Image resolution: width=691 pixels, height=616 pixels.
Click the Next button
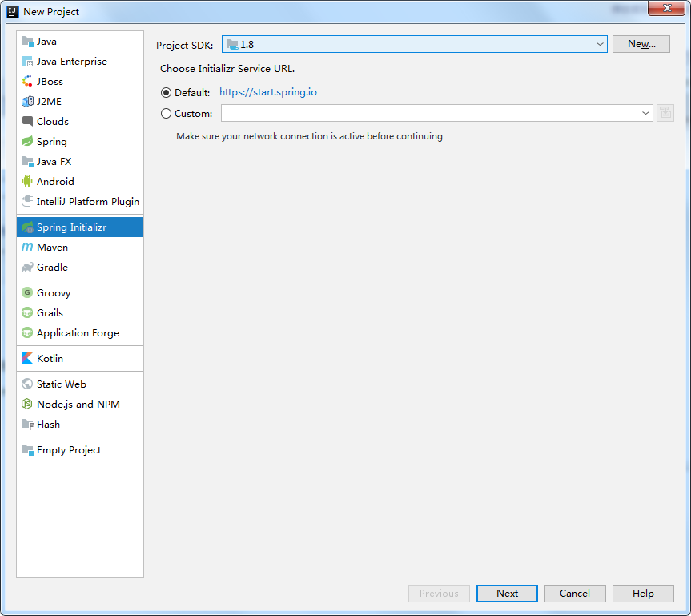(507, 593)
